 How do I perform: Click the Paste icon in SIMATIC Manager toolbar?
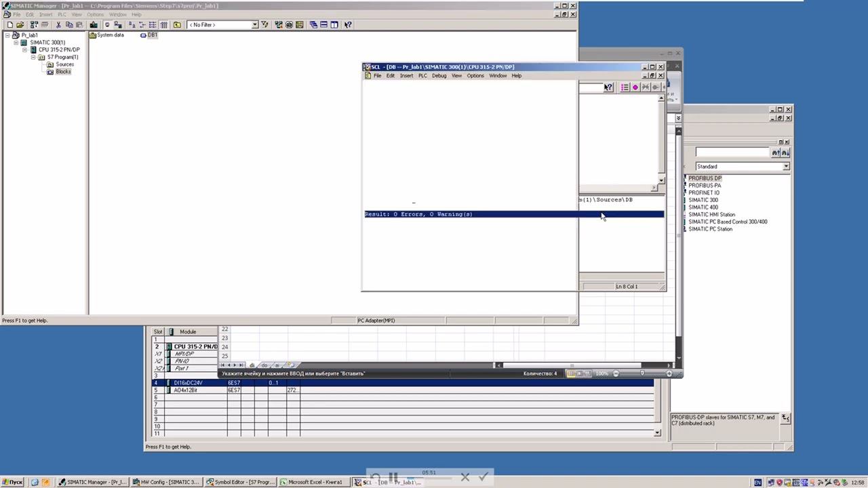79,24
